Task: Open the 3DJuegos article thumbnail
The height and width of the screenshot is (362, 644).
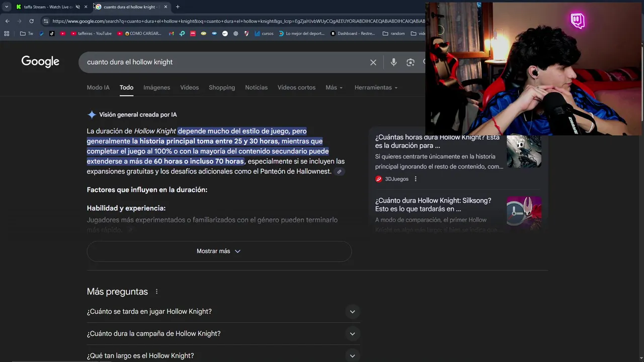Action: click(x=524, y=151)
